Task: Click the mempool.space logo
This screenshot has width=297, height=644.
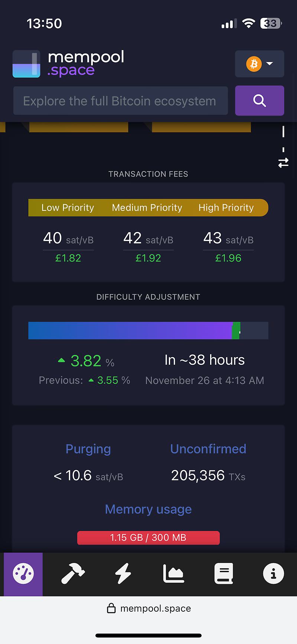Action: pyautogui.click(x=69, y=64)
